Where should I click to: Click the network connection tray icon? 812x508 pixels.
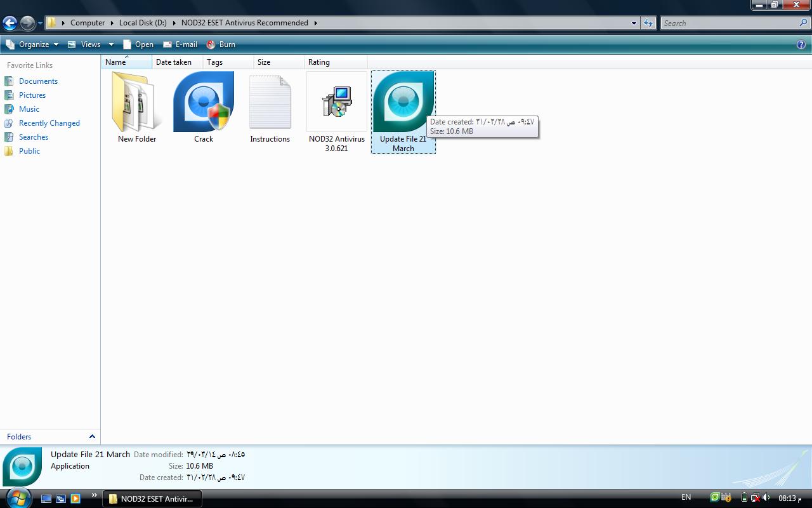tap(756, 497)
